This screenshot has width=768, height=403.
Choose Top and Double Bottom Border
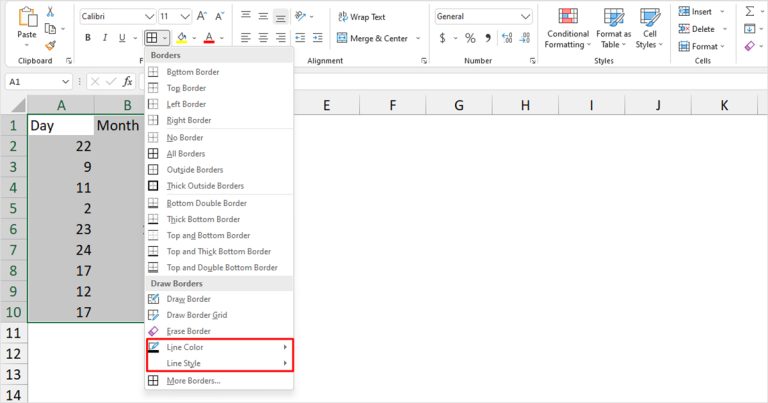click(219, 267)
